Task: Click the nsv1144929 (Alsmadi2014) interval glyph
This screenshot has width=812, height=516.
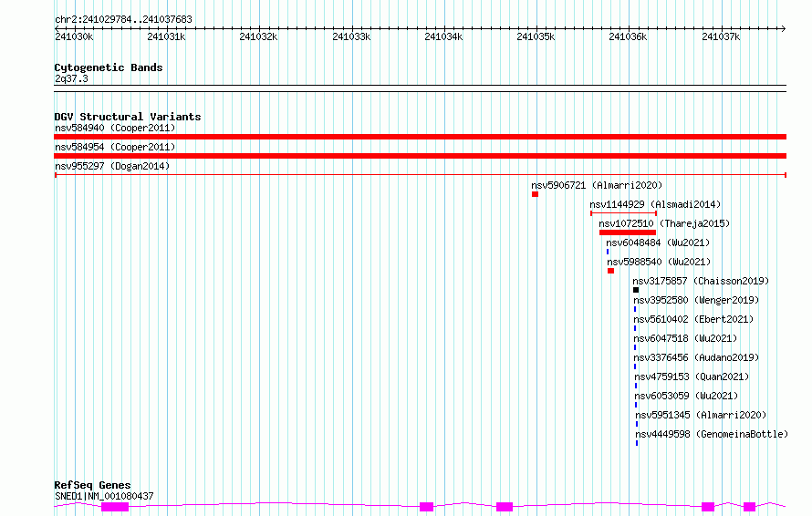Action: (x=623, y=213)
